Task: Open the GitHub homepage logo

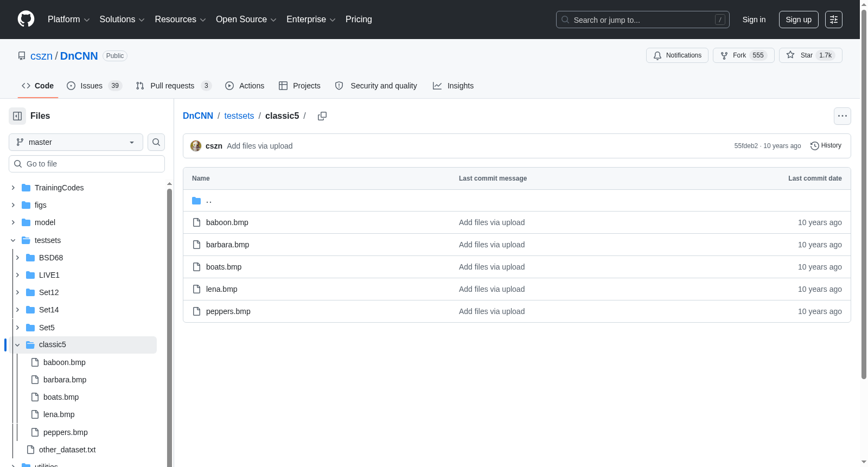Action: pyautogui.click(x=26, y=20)
